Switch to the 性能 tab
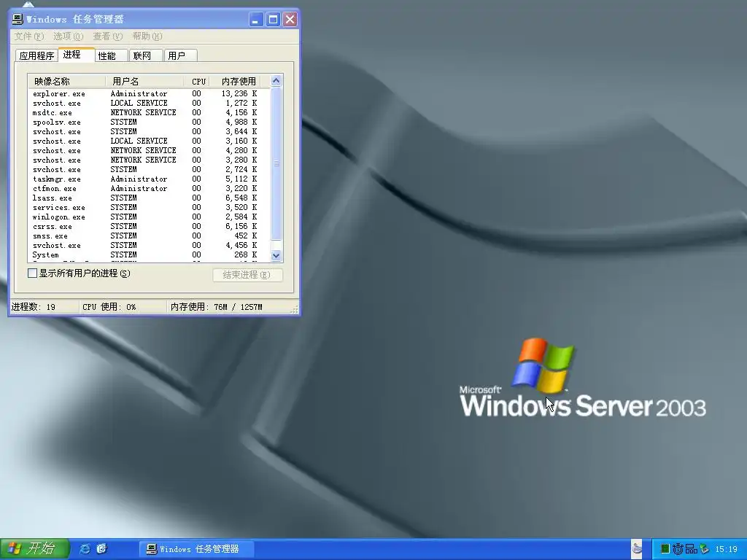Image resolution: width=747 pixels, height=560 pixels. pyautogui.click(x=111, y=55)
